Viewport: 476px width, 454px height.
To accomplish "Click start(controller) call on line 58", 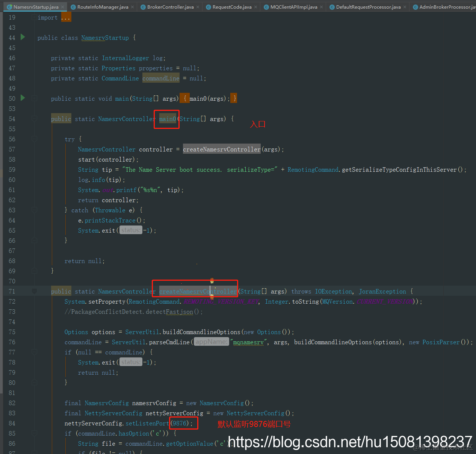I will point(108,159).
